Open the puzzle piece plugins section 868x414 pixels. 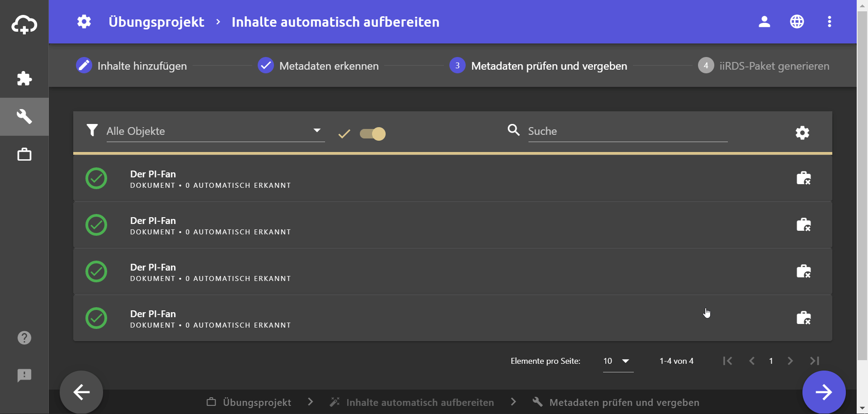point(24,79)
